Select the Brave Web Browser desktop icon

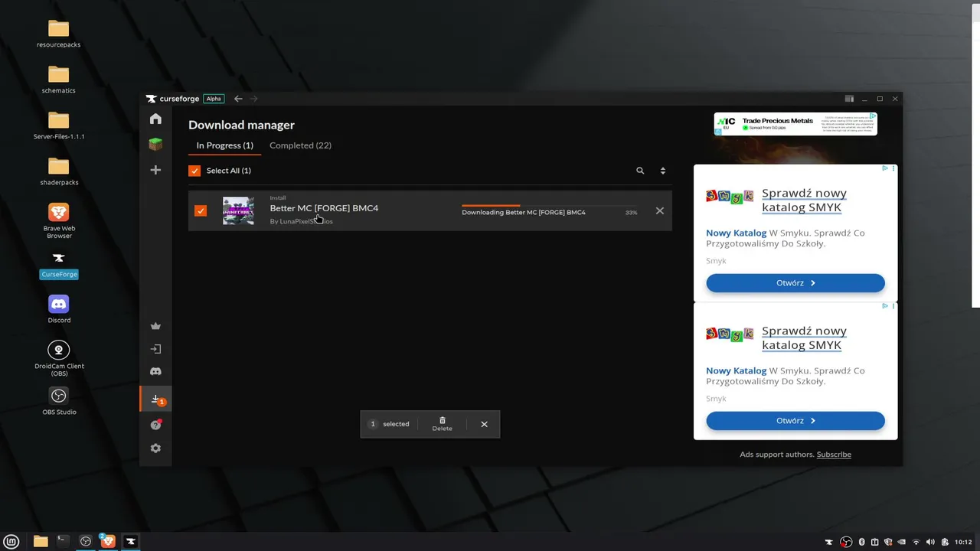coord(59,220)
